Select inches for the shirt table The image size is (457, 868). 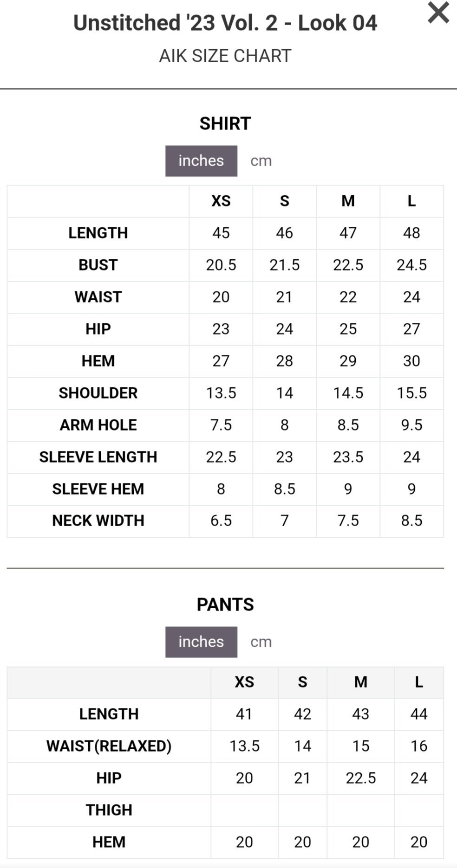(x=201, y=161)
